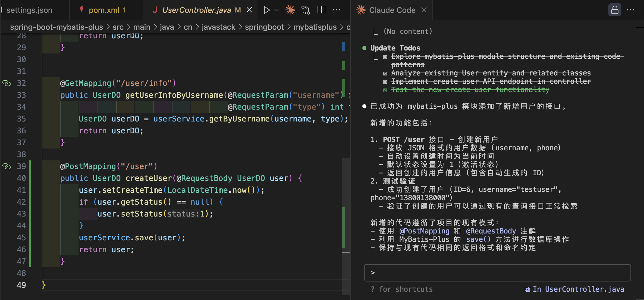This screenshot has width=644, height=300.
Task: Switch to the settings.json tab
Action: (x=29, y=10)
